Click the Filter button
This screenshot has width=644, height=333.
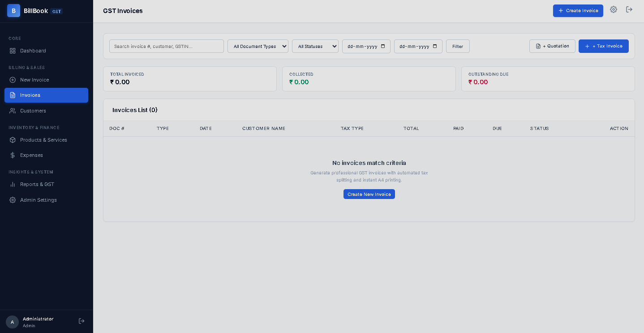pos(458,46)
